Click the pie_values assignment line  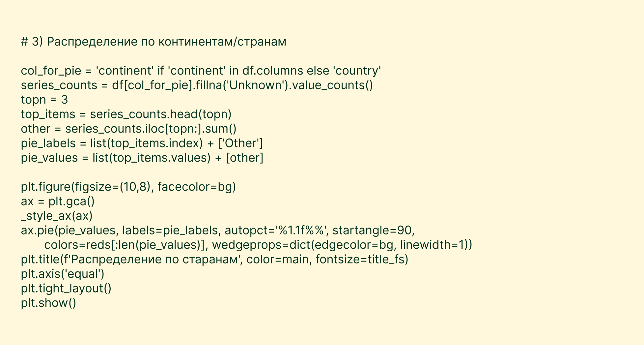(x=142, y=158)
